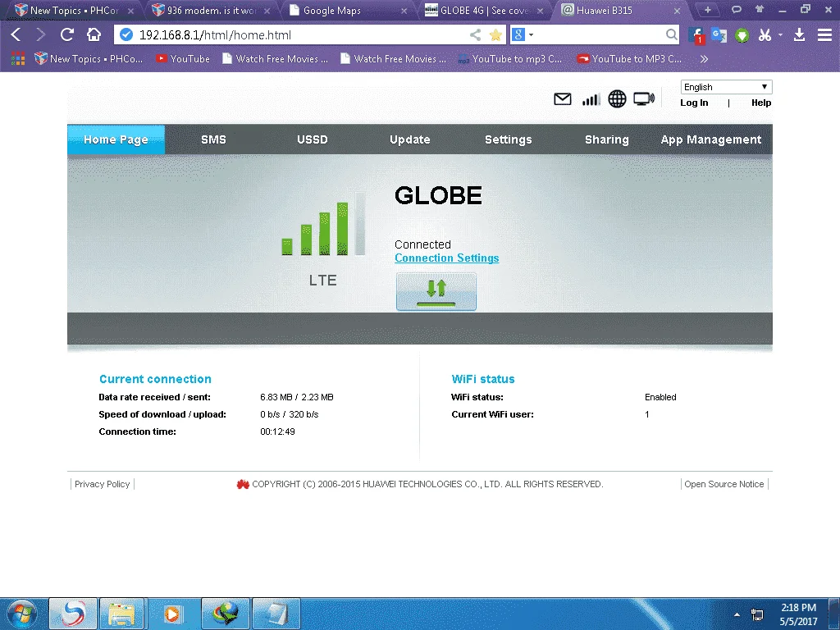Click the browser forward arrow
Screen dimensions: 840x630
click(41, 34)
